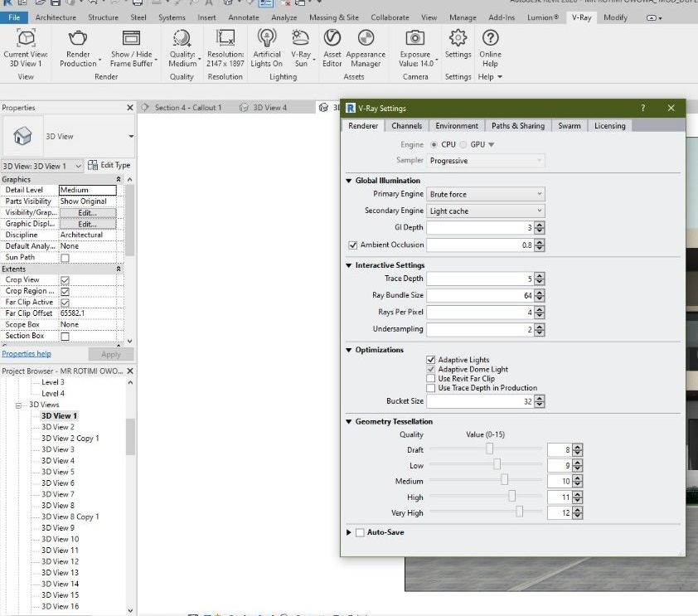Open the File menu
The image size is (698, 616).
(14, 17)
